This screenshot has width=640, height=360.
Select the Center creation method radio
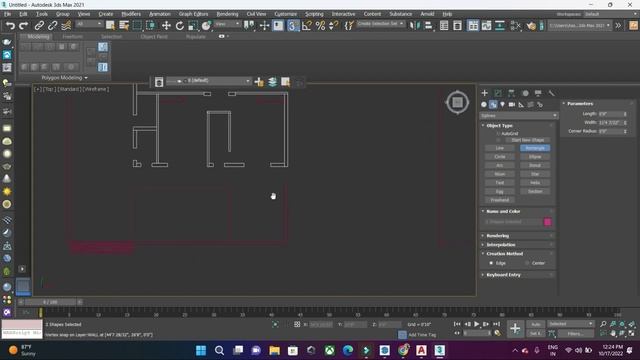[x=527, y=263]
